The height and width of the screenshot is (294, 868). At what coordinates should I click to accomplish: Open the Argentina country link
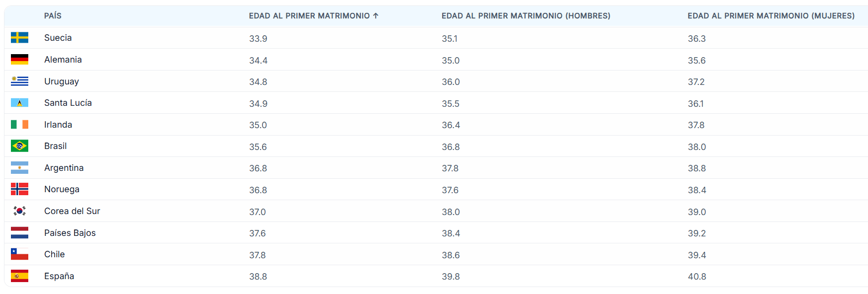pyautogui.click(x=64, y=168)
